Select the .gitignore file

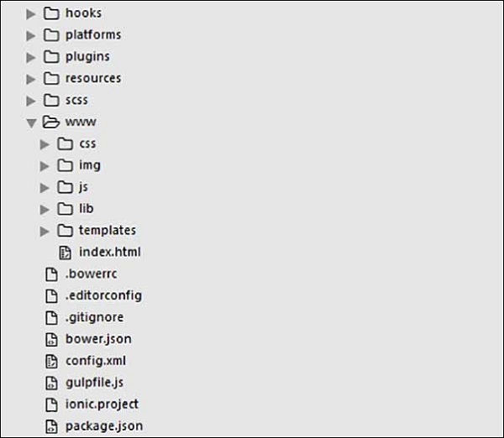click(94, 318)
